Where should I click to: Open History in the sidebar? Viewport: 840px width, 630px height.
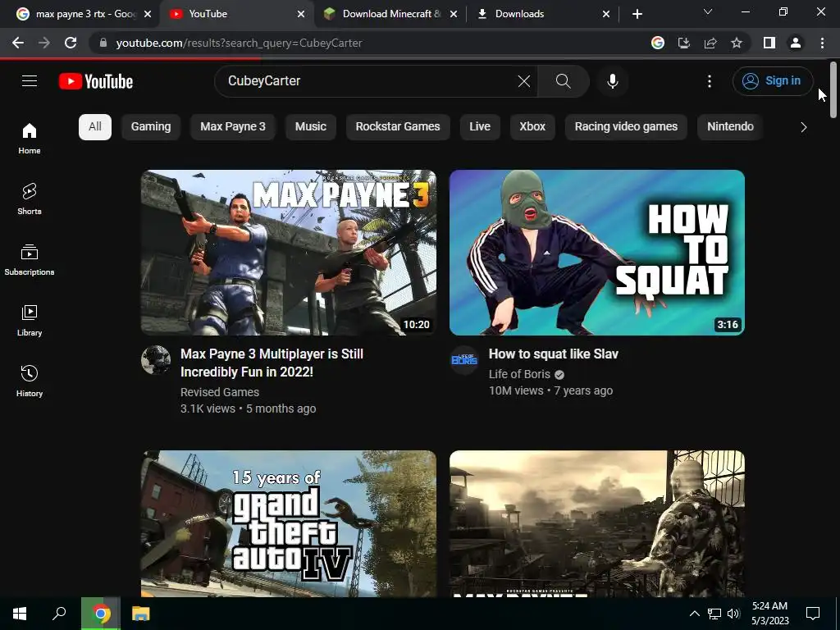30,381
